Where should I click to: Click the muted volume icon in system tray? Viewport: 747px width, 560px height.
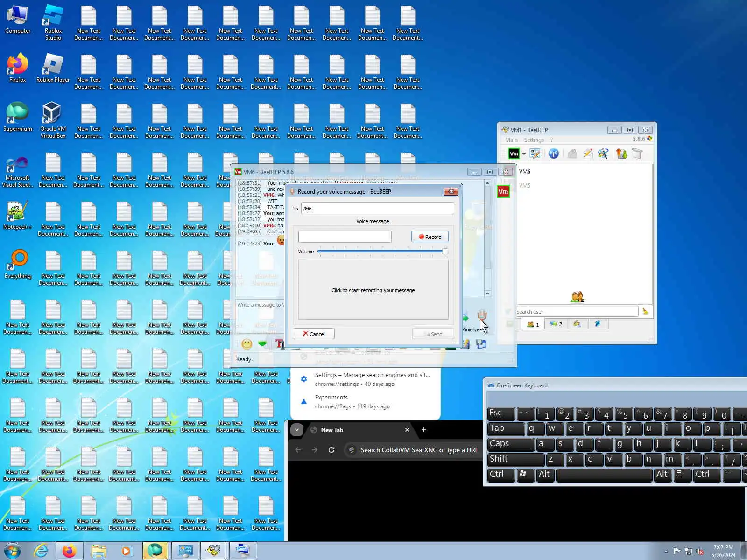(x=700, y=551)
